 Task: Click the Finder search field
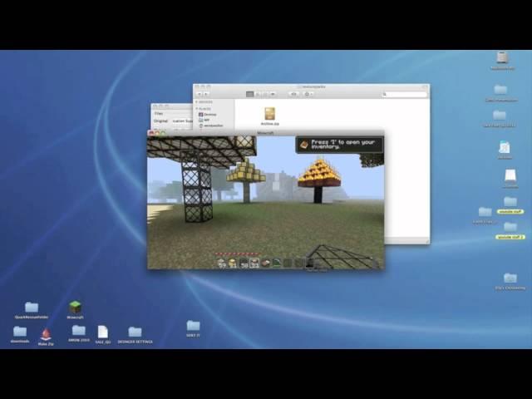coord(404,94)
